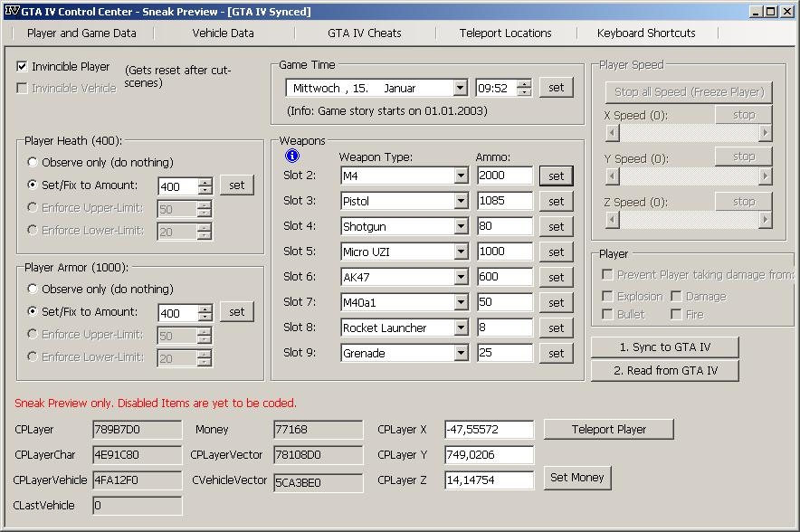Image resolution: width=800 pixels, height=532 pixels.
Task: Click the Player Health amount input field
Action: [x=178, y=186]
